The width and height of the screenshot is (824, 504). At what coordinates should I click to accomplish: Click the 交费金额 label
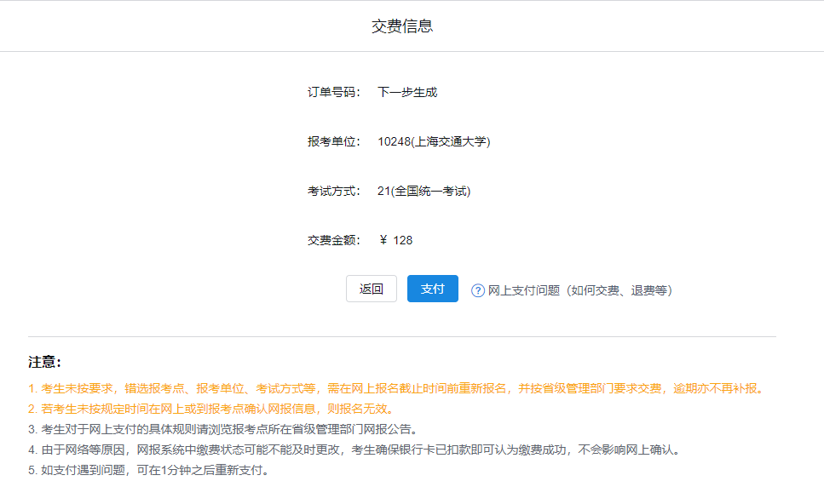[x=334, y=240]
